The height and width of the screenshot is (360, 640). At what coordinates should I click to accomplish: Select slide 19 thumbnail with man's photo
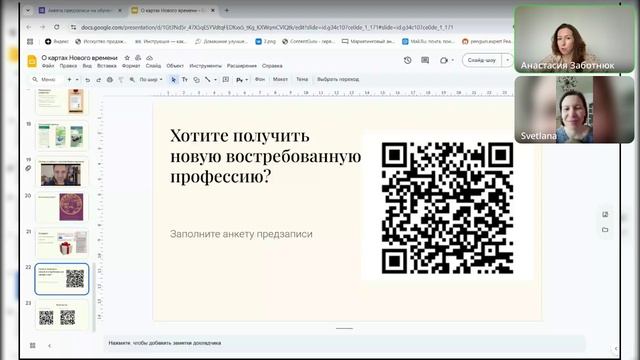click(x=62, y=172)
